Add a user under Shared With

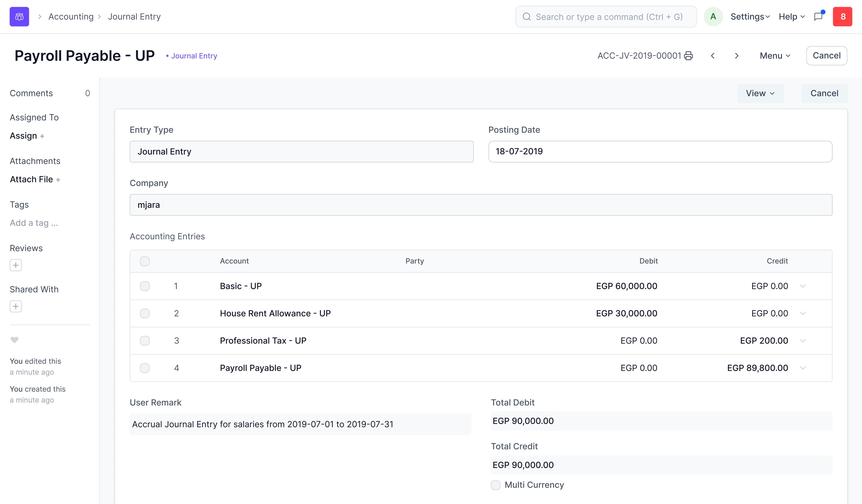15,306
